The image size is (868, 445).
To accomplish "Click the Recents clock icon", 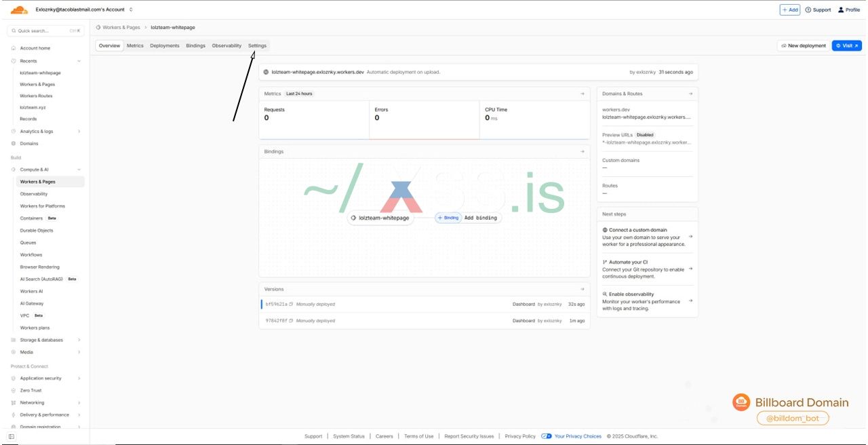I will click(14, 61).
